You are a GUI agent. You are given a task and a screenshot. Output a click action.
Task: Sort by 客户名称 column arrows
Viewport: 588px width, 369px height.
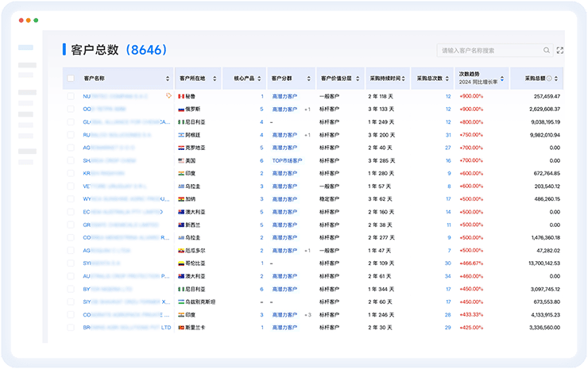click(x=168, y=79)
